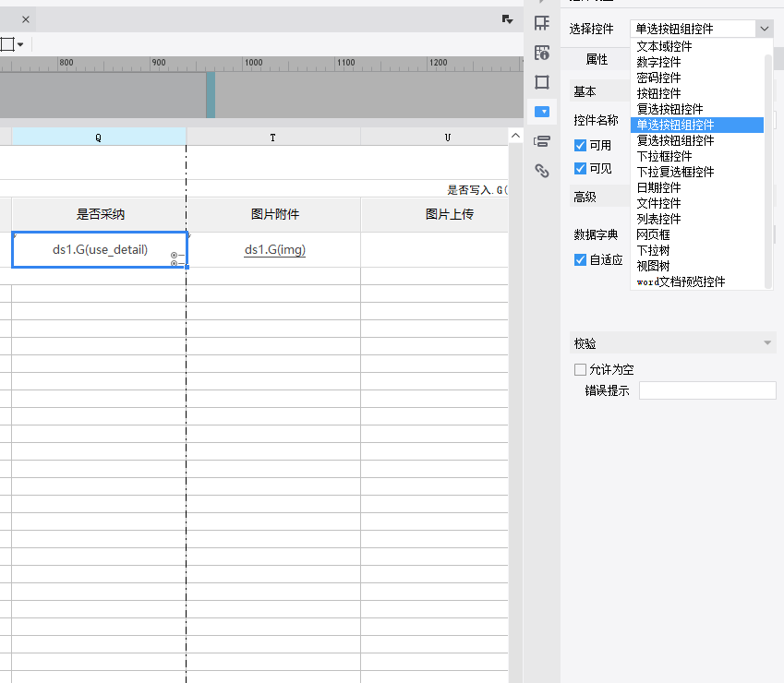The image size is (784, 683).
Task: Click the tab list arrow icon
Action: (507, 19)
